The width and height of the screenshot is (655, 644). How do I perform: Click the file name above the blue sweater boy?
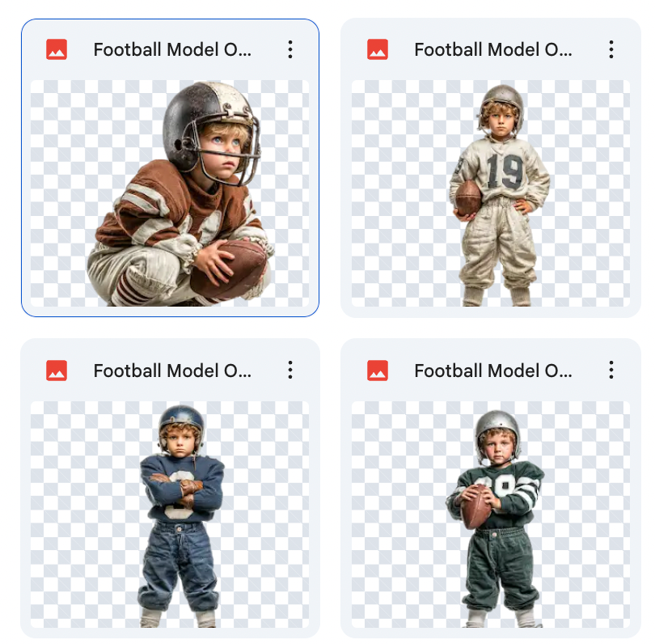(172, 371)
